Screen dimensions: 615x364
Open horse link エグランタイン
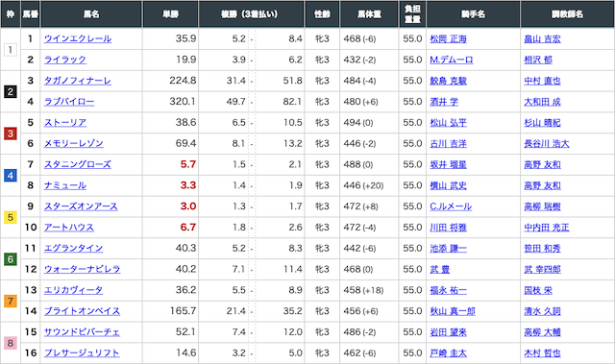tap(73, 248)
